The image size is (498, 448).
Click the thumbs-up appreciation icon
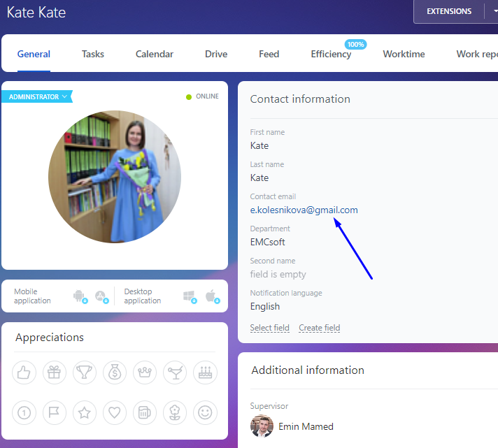24,373
